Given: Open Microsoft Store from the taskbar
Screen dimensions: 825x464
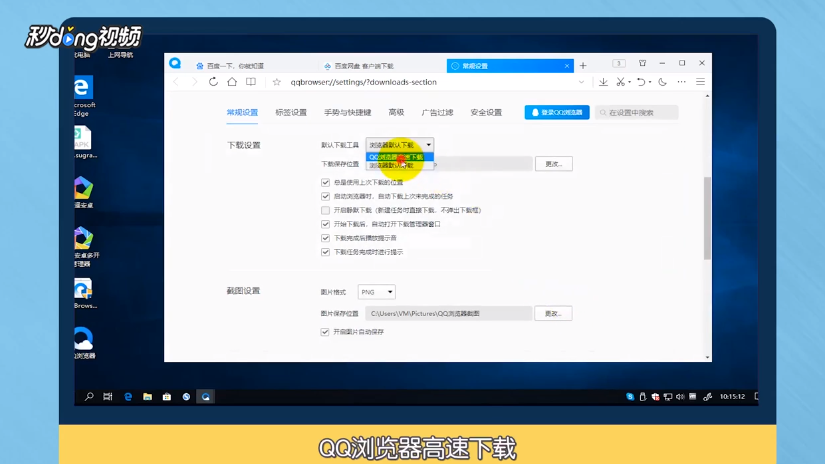Looking at the screenshot, I should (167, 397).
